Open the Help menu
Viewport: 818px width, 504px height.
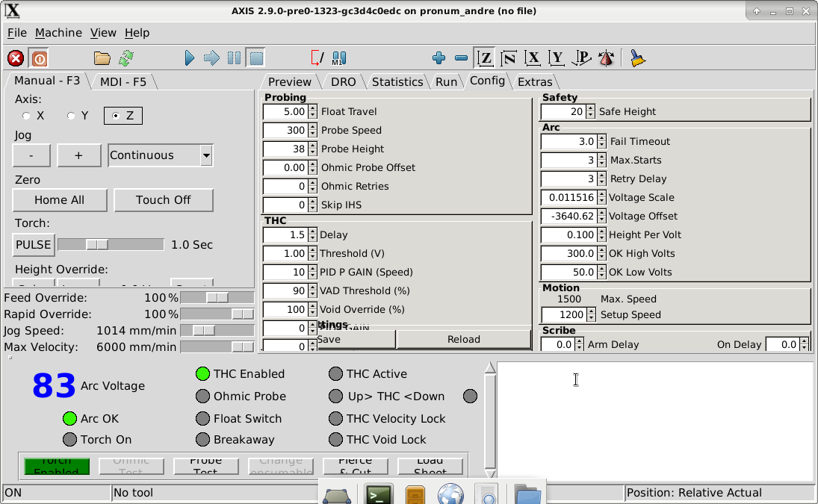click(x=137, y=33)
